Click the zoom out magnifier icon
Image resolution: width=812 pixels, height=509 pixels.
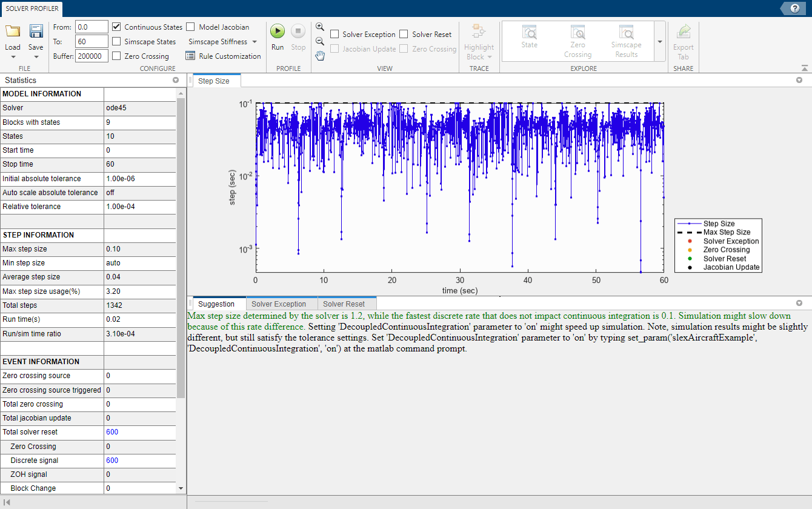(320, 41)
